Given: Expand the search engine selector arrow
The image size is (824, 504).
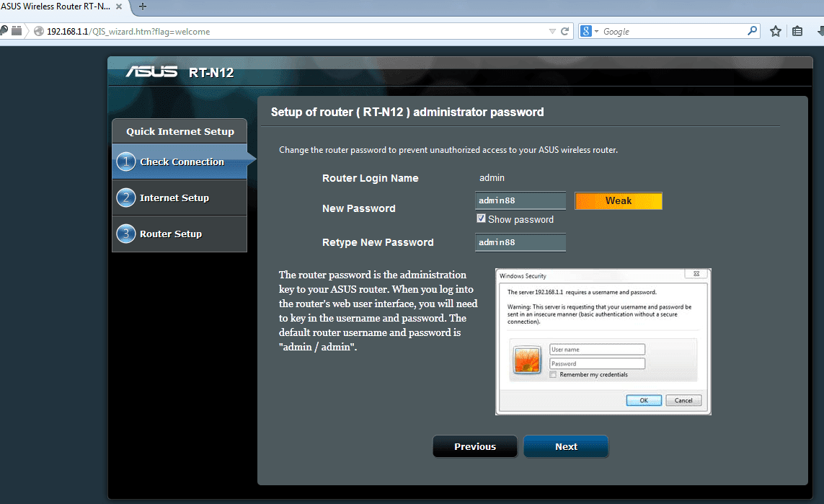Looking at the screenshot, I should coord(596,32).
